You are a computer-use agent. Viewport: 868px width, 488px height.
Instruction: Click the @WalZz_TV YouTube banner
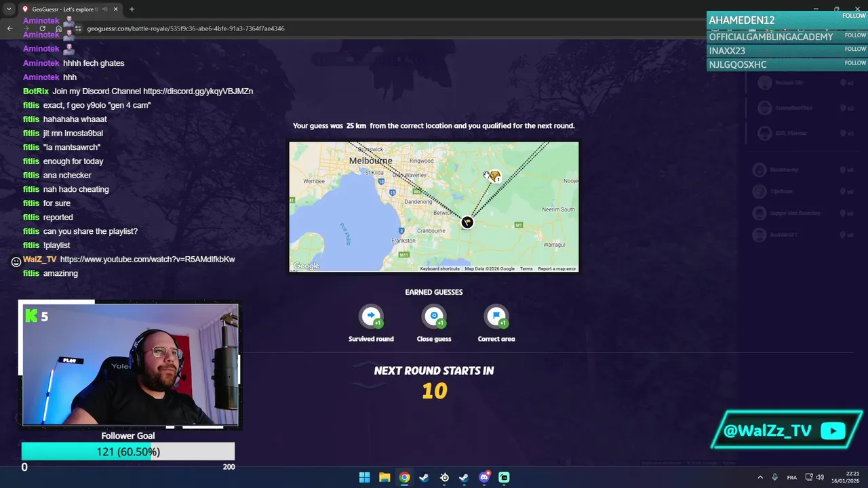pyautogui.click(x=787, y=430)
